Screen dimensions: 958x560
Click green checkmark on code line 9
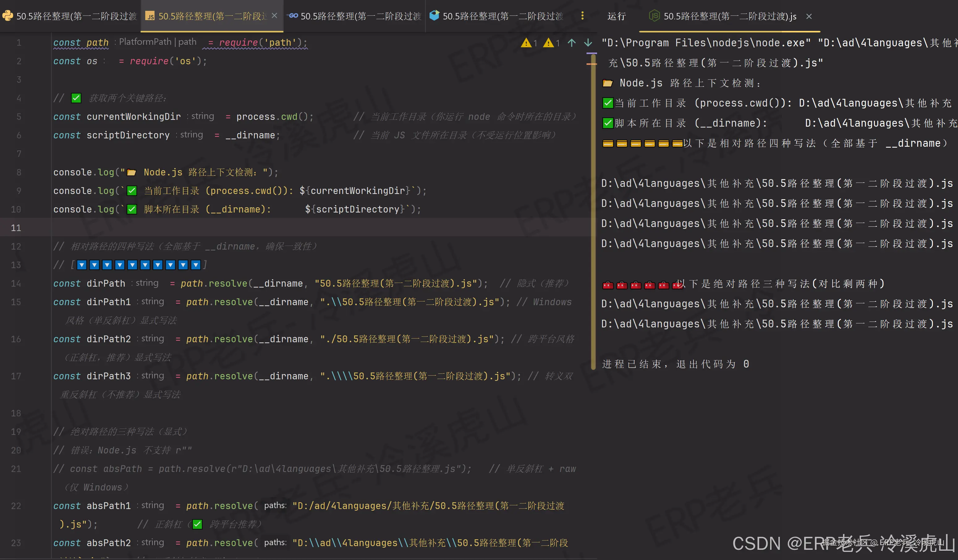click(x=132, y=191)
